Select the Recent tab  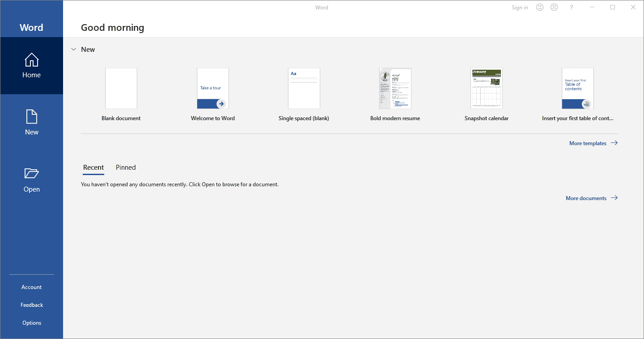93,167
